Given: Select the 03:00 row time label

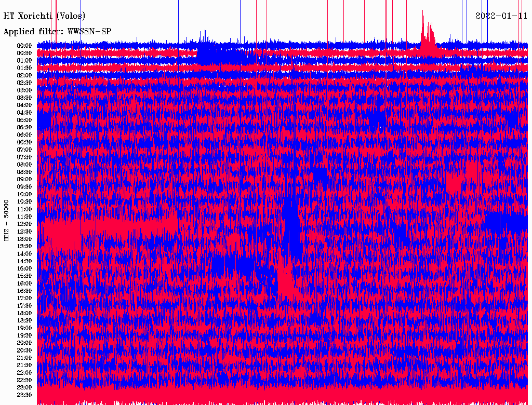Looking at the screenshot, I should coord(24,90).
